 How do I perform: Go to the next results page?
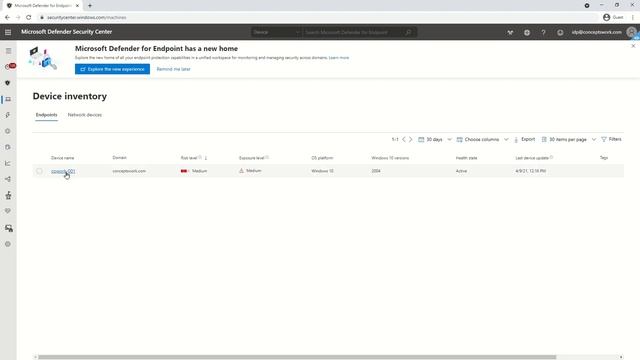coord(411,139)
